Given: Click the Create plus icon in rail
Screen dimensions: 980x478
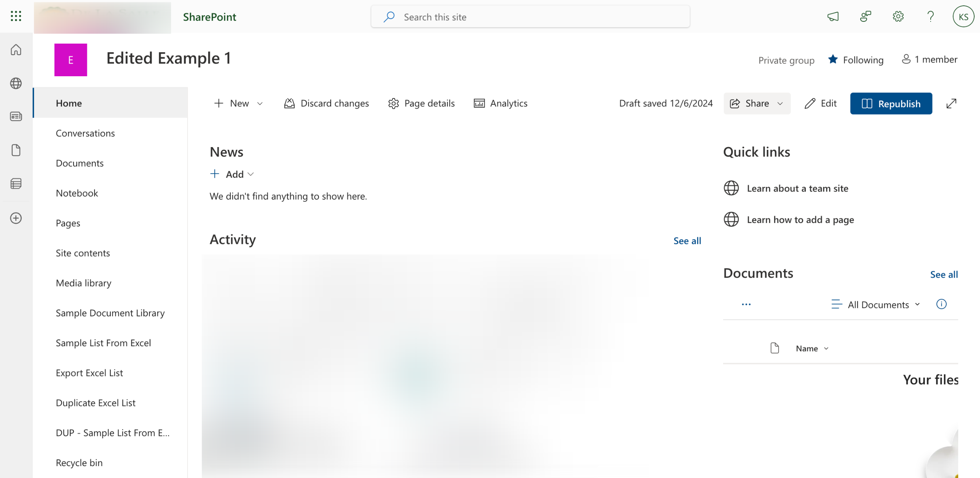Looking at the screenshot, I should [x=16, y=218].
